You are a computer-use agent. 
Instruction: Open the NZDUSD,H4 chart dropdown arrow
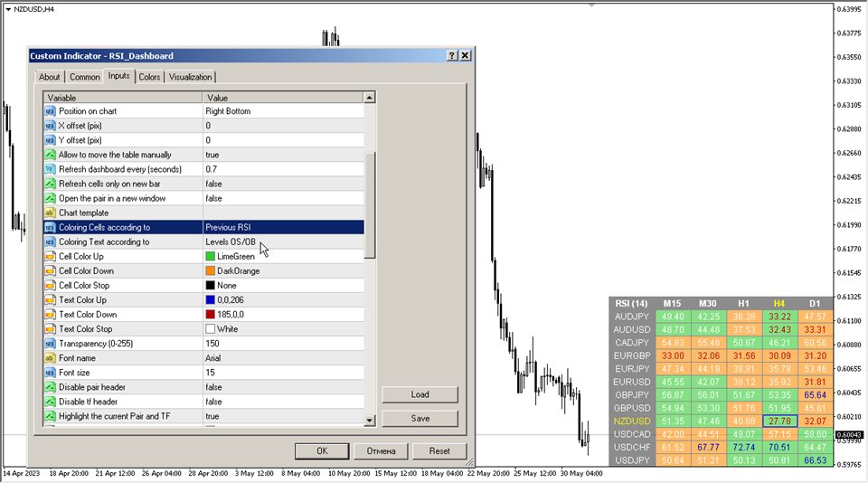[x=8, y=9]
